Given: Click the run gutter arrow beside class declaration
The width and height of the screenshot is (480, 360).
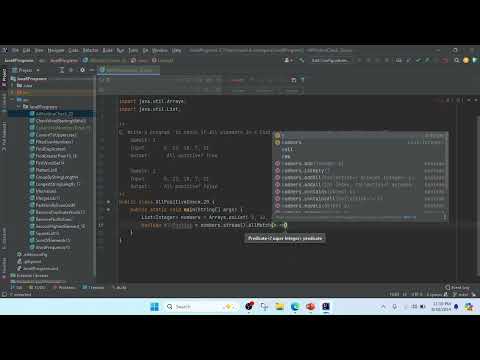Looking at the screenshot, I should [108, 202].
